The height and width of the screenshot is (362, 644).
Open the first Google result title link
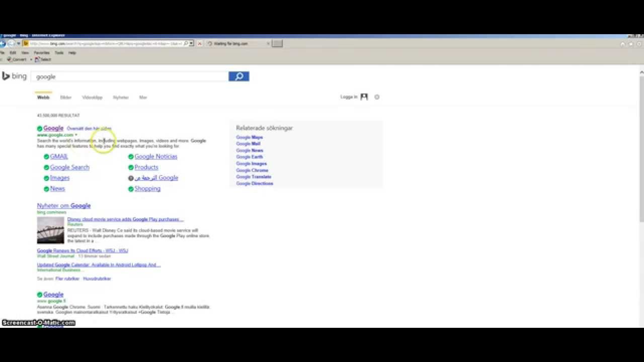click(x=53, y=128)
